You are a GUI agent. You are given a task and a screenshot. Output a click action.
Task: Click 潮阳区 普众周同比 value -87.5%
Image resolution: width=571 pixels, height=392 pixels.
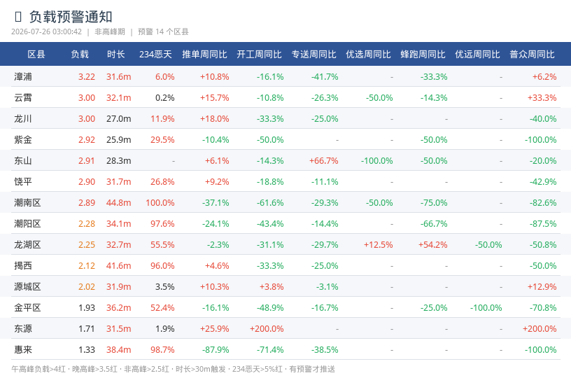[543, 224]
